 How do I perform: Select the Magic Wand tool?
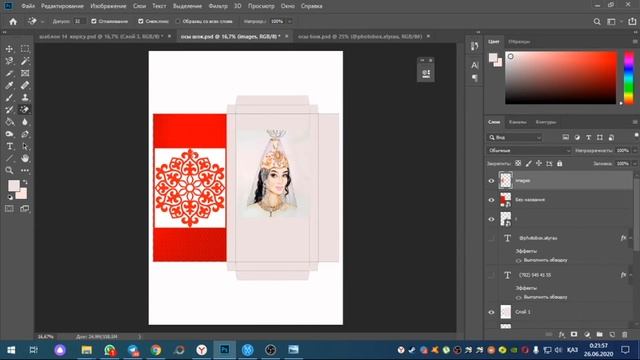tap(25, 61)
